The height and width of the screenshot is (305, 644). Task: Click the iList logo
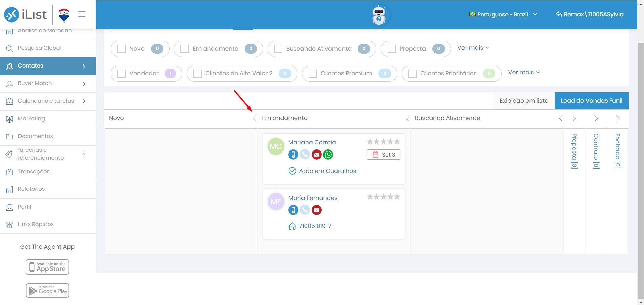coord(25,14)
